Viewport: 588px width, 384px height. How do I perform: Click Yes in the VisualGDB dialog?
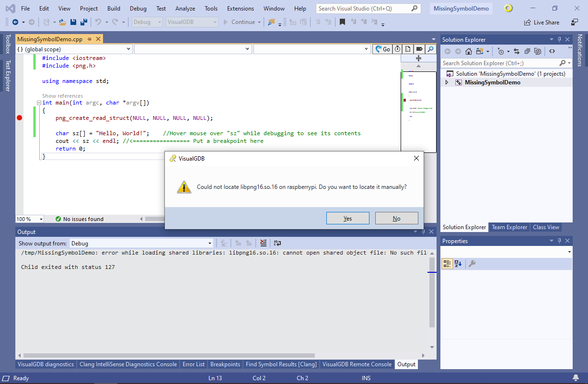click(x=348, y=218)
